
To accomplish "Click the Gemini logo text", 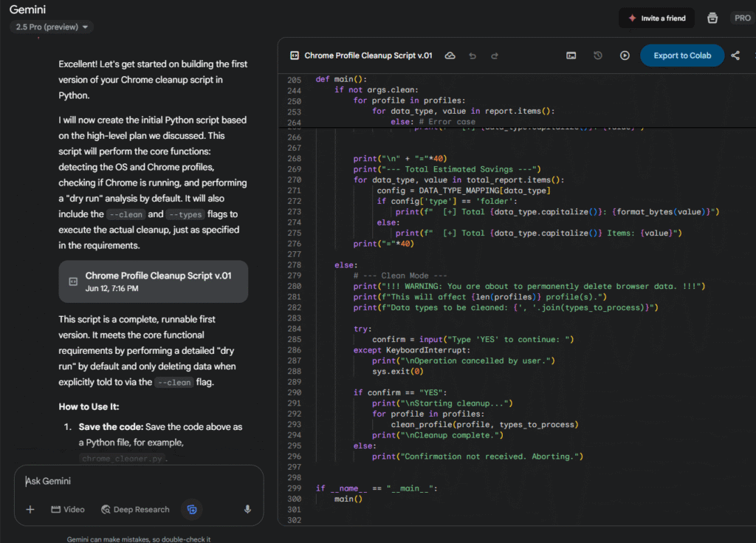I will pyautogui.click(x=27, y=10).
